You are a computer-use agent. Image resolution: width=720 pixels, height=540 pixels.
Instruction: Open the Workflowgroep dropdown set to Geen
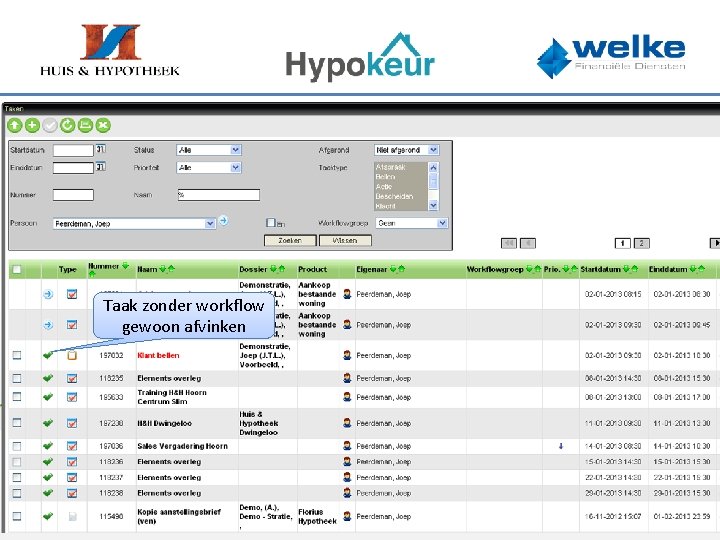412,223
